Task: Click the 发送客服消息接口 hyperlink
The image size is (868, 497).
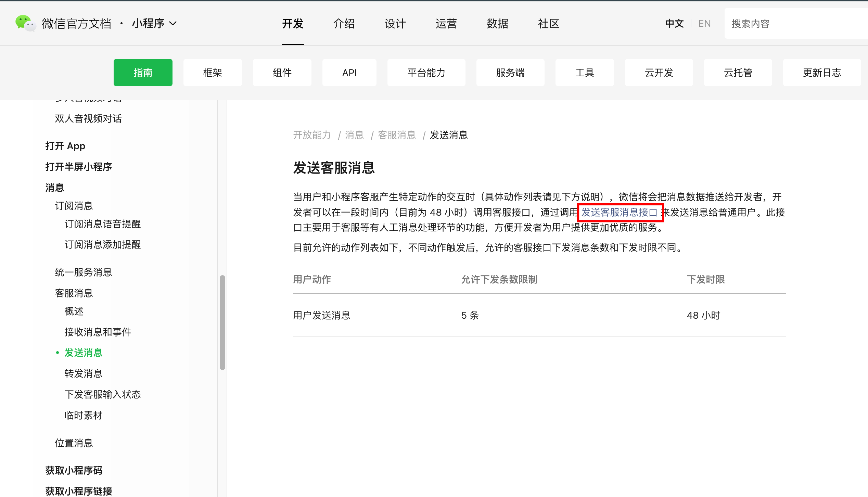Action: point(620,213)
